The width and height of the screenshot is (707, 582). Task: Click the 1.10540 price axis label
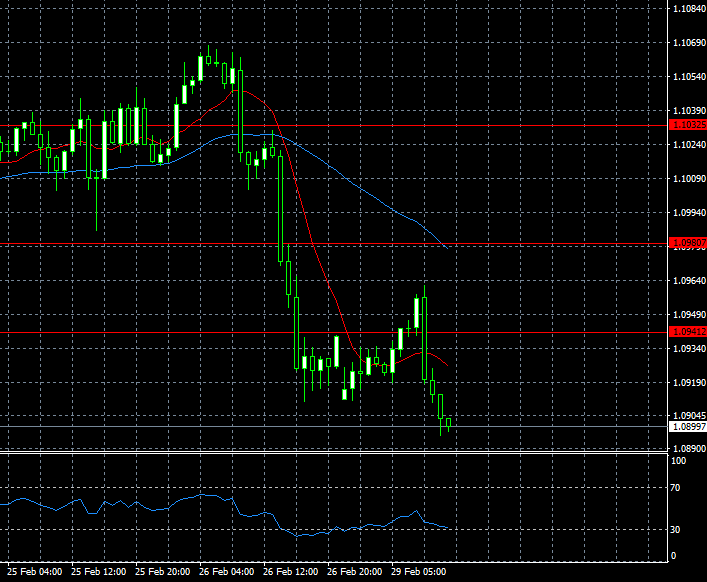[x=689, y=77]
